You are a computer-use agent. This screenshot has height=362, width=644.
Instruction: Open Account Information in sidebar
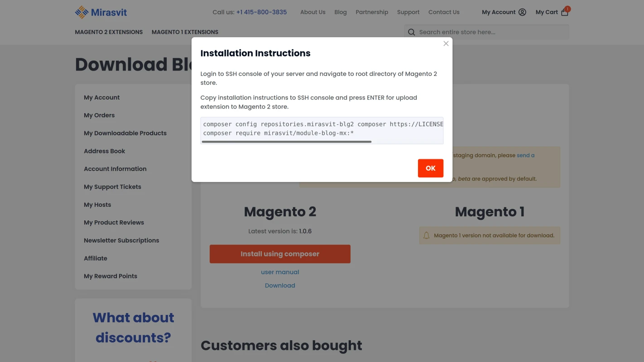click(115, 169)
